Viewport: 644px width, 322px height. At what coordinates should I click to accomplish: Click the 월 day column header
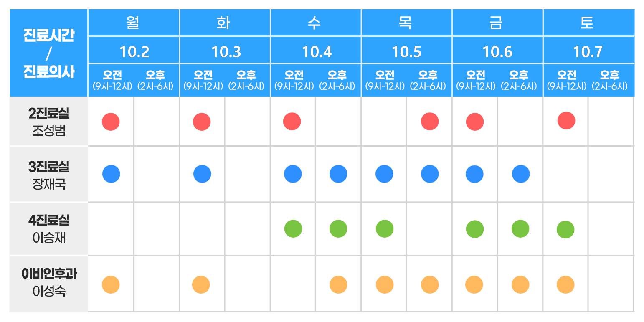[x=134, y=23]
